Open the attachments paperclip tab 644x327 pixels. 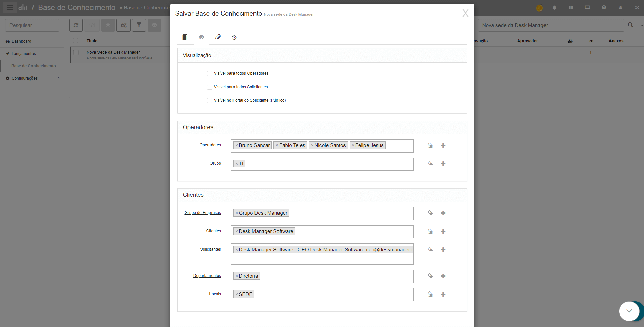218,37
